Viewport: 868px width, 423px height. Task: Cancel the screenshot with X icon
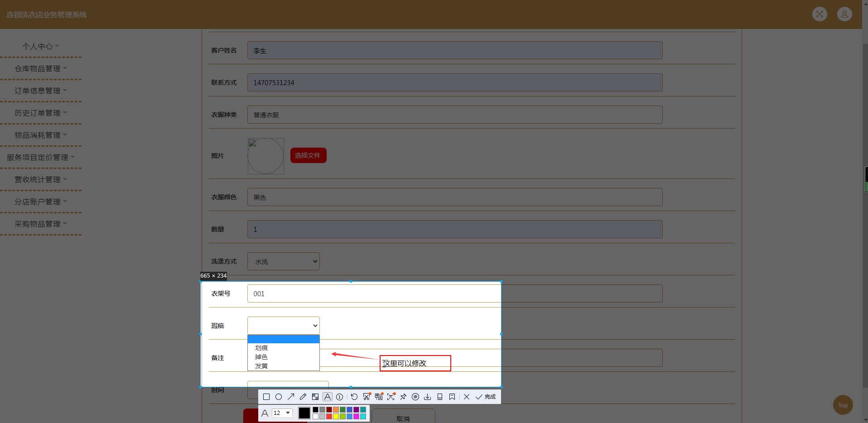coord(467,397)
